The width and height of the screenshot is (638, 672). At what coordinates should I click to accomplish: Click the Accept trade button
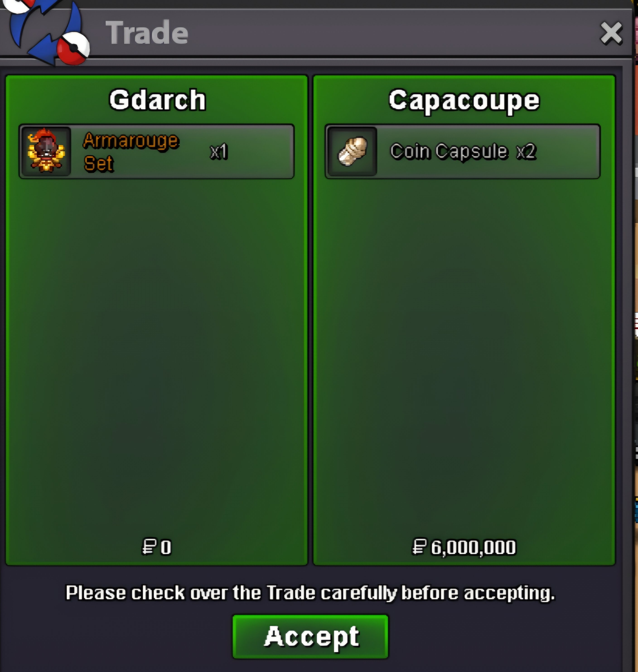point(310,636)
